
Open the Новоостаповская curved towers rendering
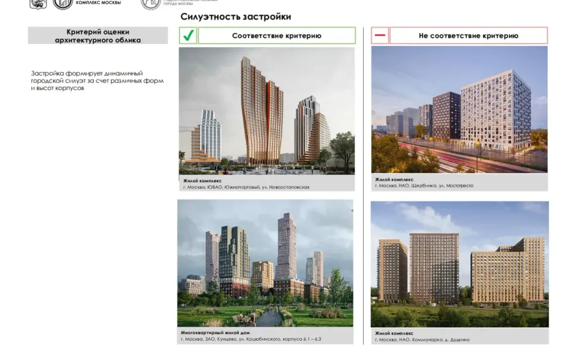tap(266, 111)
